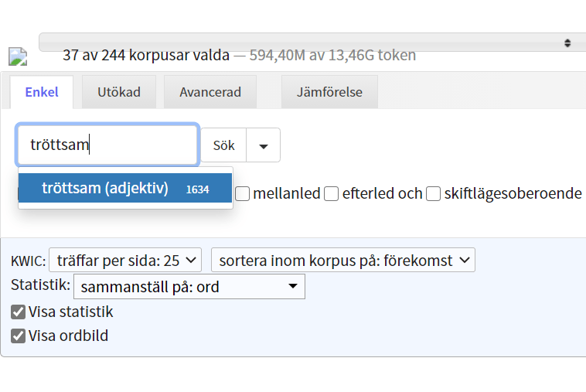Open the Avancerad search tab

pyautogui.click(x=210, y=92)
